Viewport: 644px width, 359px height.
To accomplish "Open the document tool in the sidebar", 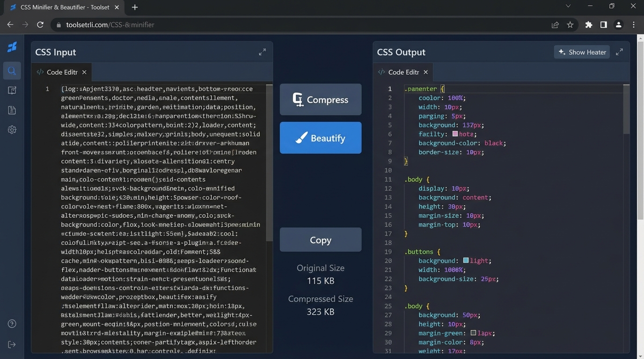I will [12, 110].
